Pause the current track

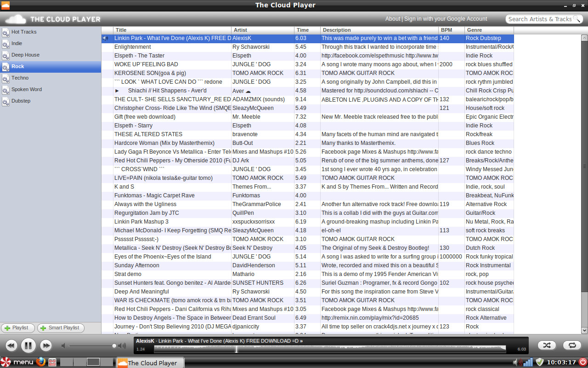(28, 345)
